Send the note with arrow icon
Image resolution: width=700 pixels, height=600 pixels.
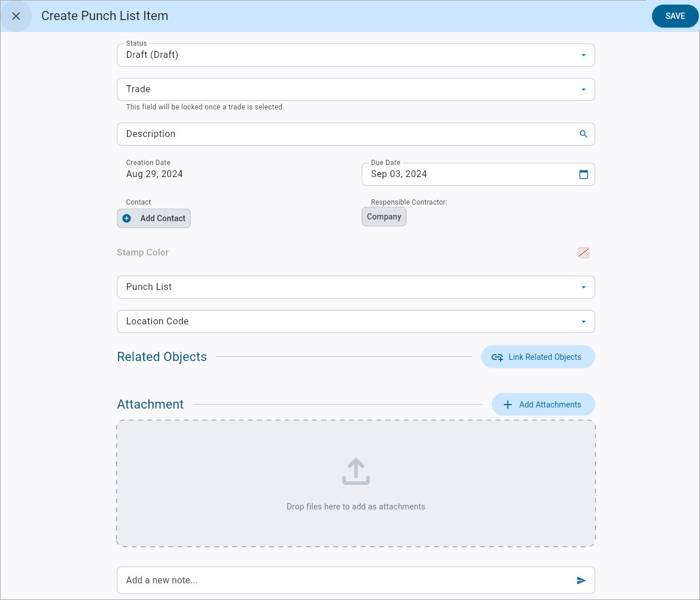click(581, 581)
